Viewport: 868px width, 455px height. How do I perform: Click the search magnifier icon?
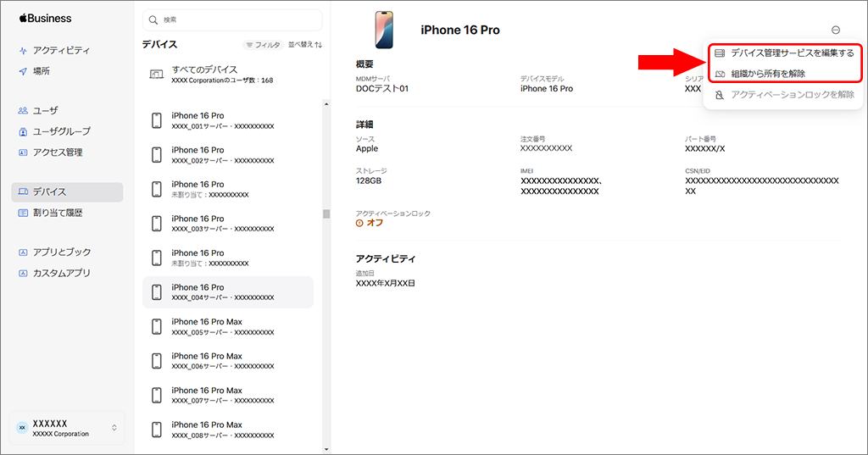coord(153,20)
